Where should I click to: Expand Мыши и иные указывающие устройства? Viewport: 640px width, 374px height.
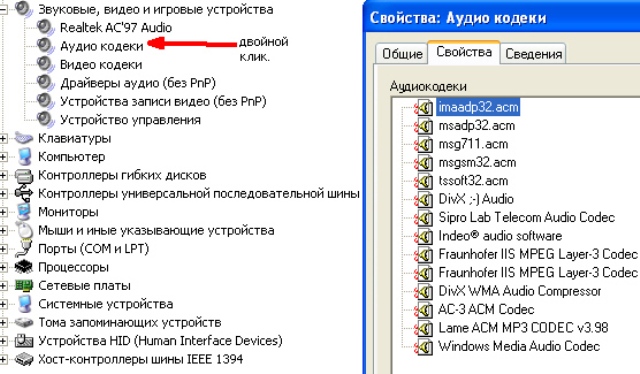(x=3, y=230)
